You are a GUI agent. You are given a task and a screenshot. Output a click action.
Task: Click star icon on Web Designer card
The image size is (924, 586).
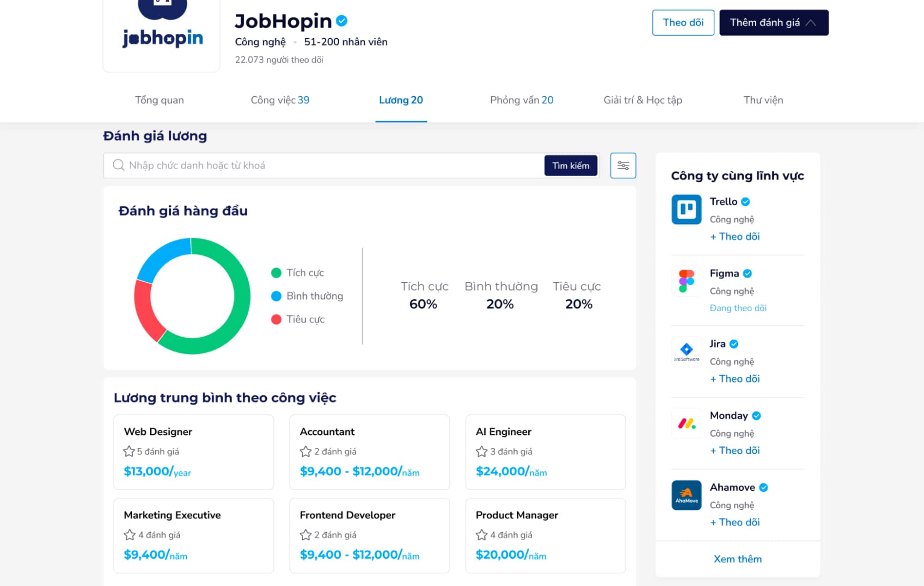pos(129,451)
